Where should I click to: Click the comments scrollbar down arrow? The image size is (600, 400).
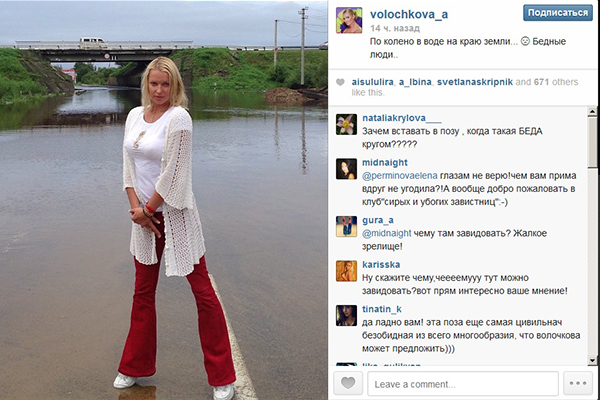[x=592, y=360]
